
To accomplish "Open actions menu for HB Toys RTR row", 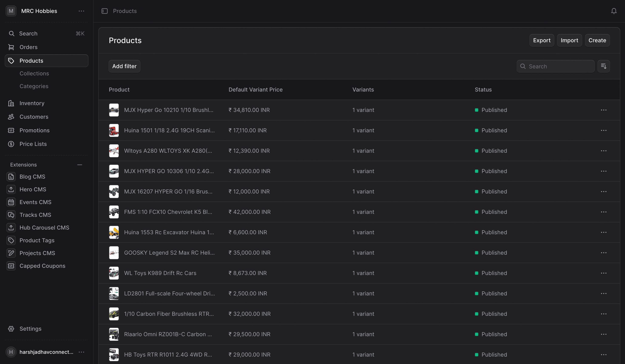I will pyautogui.click(x=603, y=355).
